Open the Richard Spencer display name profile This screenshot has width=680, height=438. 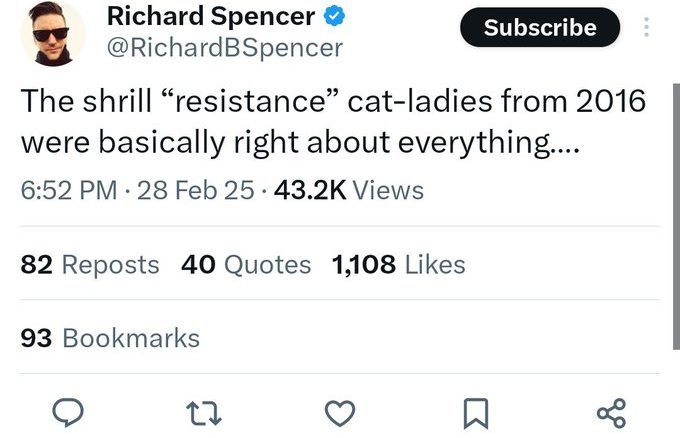[211, 16]
